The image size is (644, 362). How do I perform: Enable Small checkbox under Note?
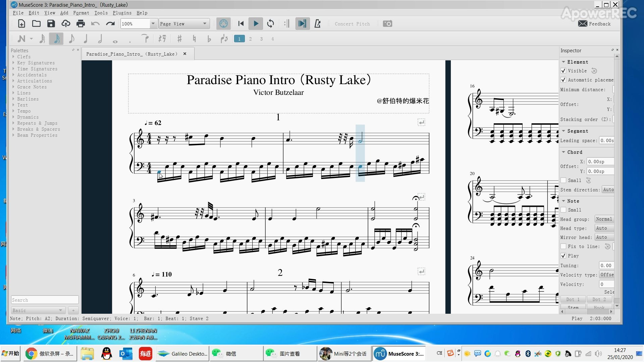coord(563,210)
